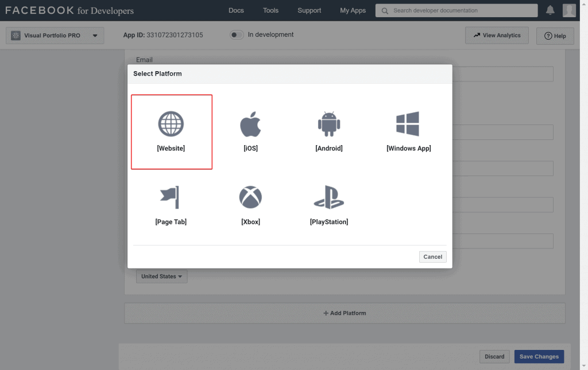Viewport: 588px width, 370px height.
Task: Pick the PlayStation platform icon
Action: pyautogui.click(x=329, y=197)
